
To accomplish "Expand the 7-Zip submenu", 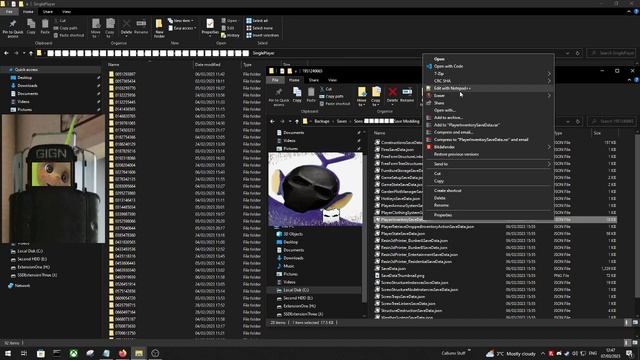I will click(x=488, y=73).
